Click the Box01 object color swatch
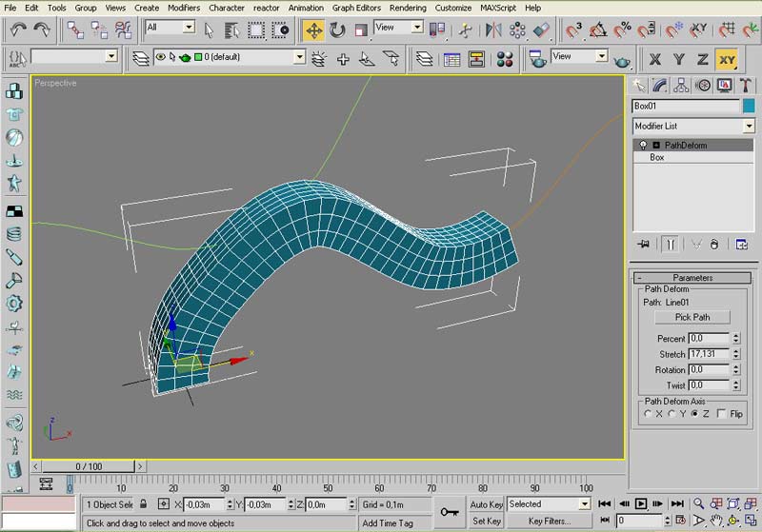The width and height of the screenshot is (762, 532). point(749,106)
